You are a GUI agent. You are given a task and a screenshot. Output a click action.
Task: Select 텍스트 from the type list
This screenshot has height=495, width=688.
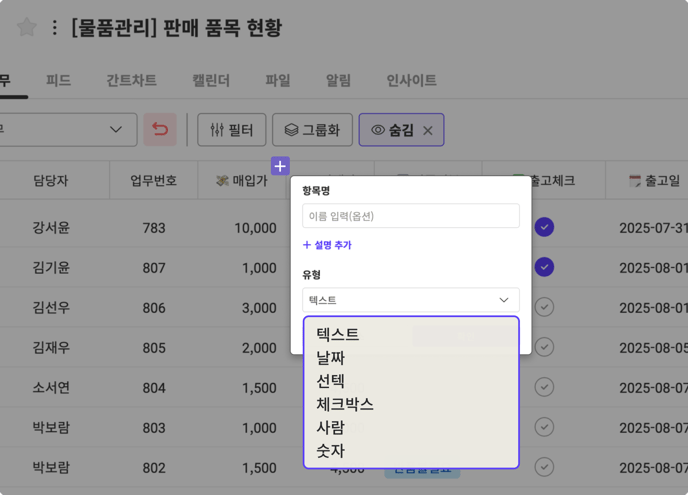(x=338, y=334)
